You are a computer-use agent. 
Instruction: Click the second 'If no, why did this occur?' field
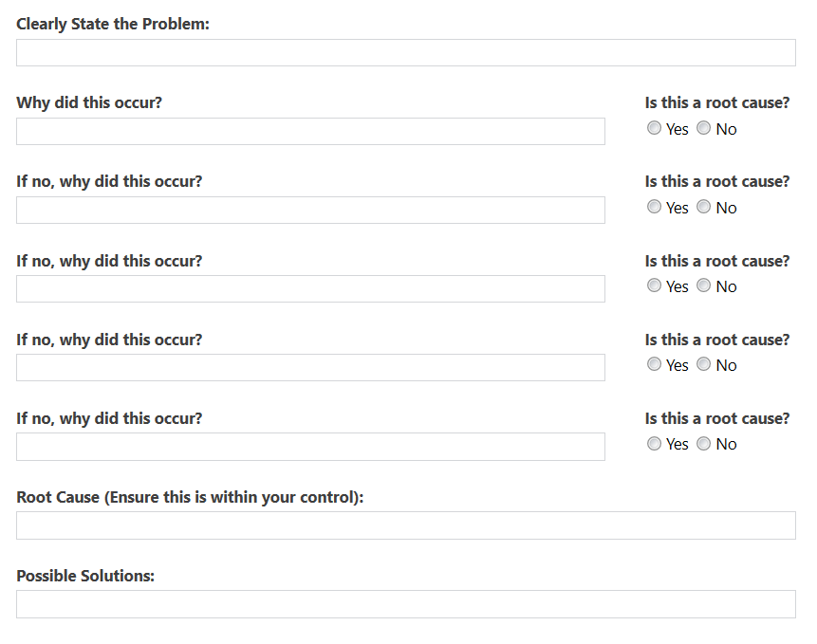tap(310, 289)
